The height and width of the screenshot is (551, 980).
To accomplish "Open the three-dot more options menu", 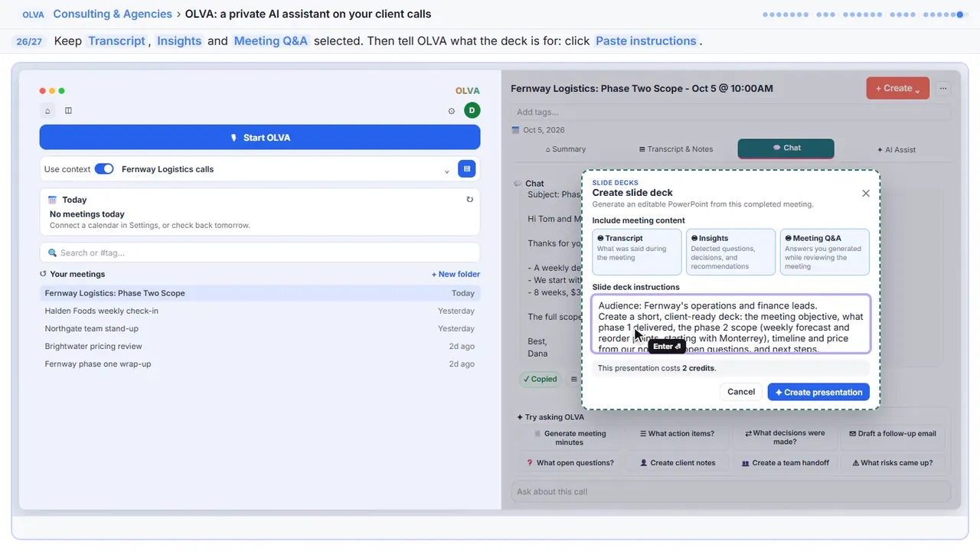I will [x=943, y=88].
